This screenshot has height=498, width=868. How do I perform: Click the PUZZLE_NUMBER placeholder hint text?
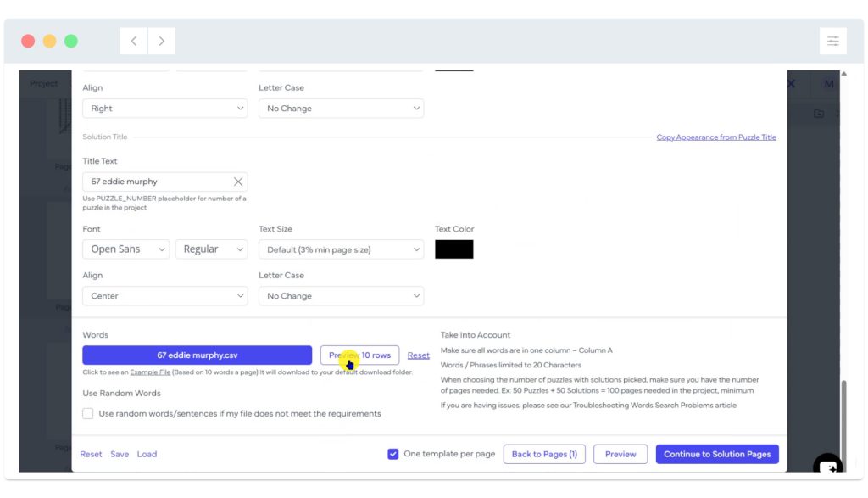pyautogui.click(x=164, y=203)
